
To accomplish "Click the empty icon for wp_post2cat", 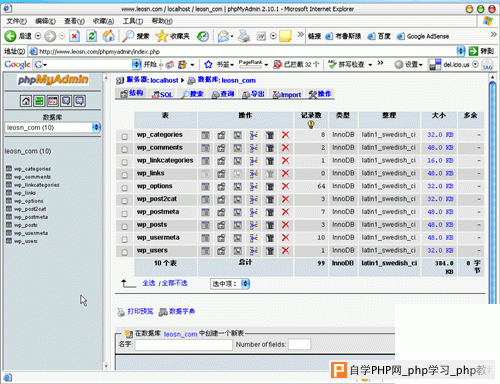I will click(x=270, y=199).
